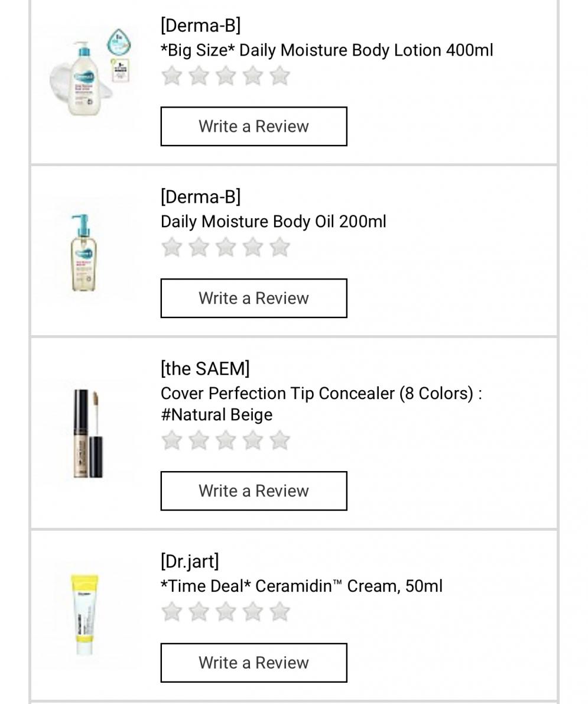The width and height of the screenshot is (588, 704).
Task: Write a Review for Body Oil 200ml
Action: 254,299
